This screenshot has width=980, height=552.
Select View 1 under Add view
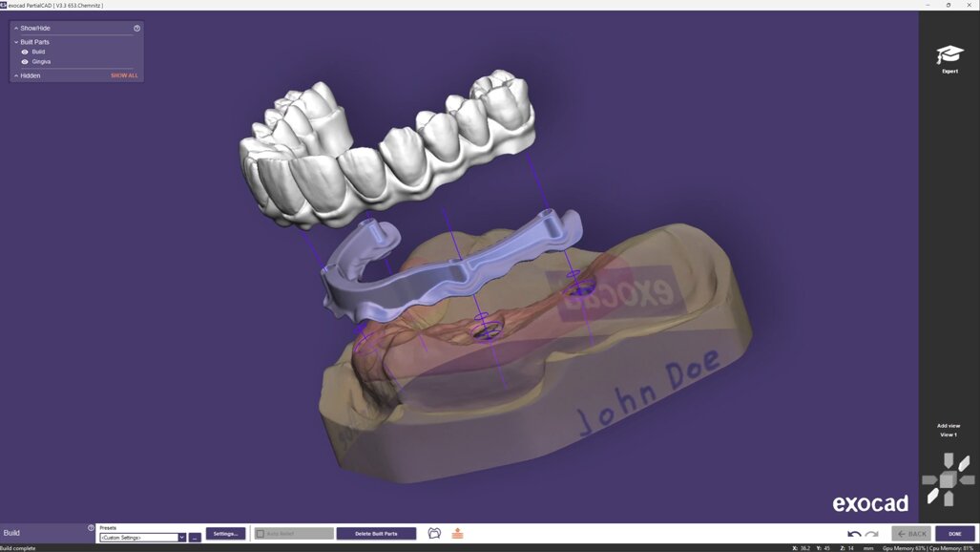[x=949, y=434]
